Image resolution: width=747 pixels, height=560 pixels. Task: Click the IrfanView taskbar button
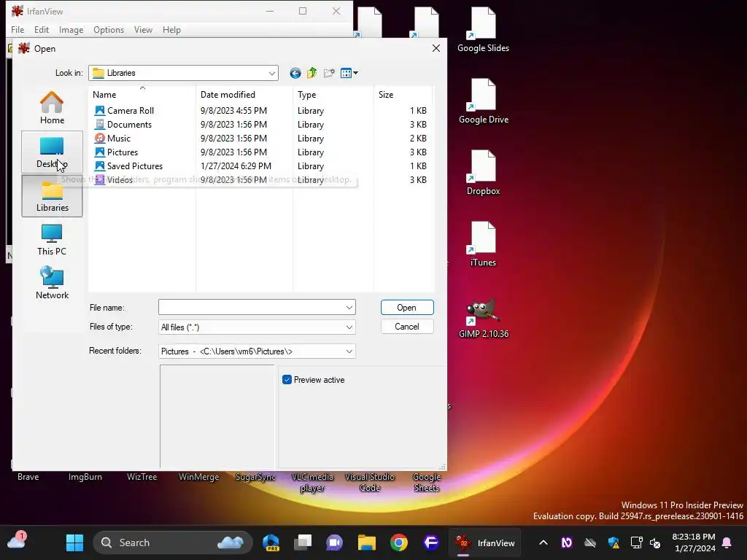(484, 542)
